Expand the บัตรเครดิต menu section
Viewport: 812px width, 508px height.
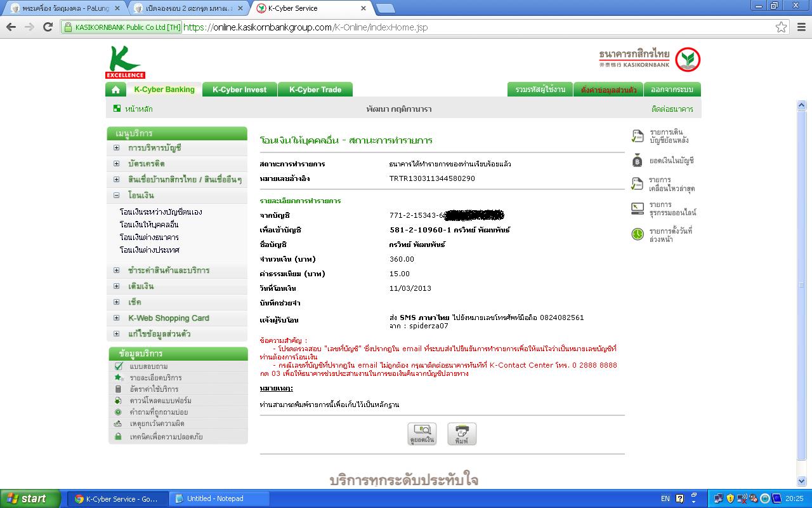coord(117,164)
